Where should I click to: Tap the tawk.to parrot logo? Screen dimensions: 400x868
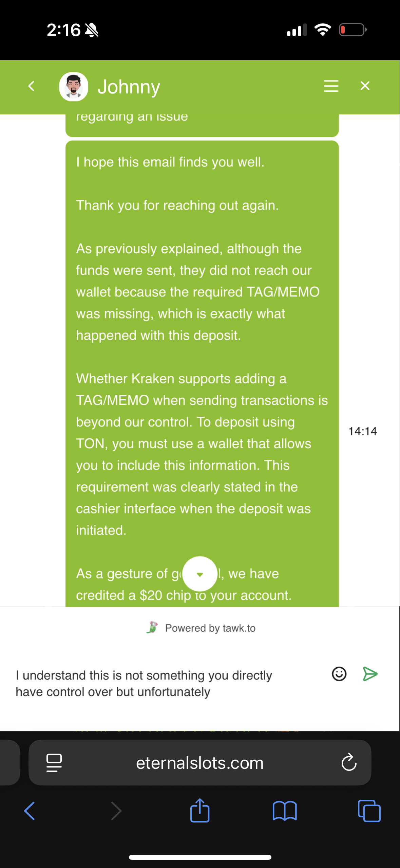tap(152, 628)
